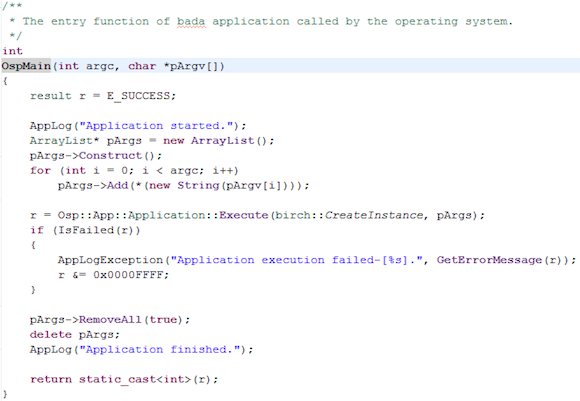Click the highlighted OspMain function name

[26, 66]
